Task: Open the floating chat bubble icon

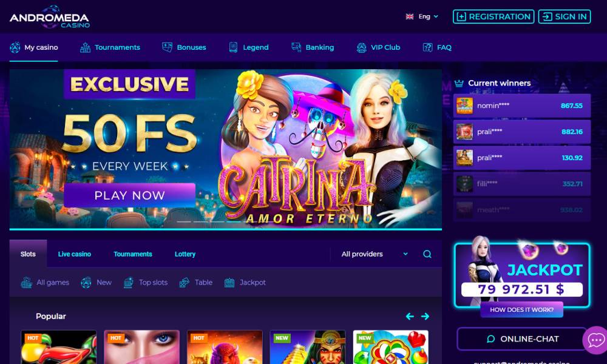Action: tap(596, 340)
